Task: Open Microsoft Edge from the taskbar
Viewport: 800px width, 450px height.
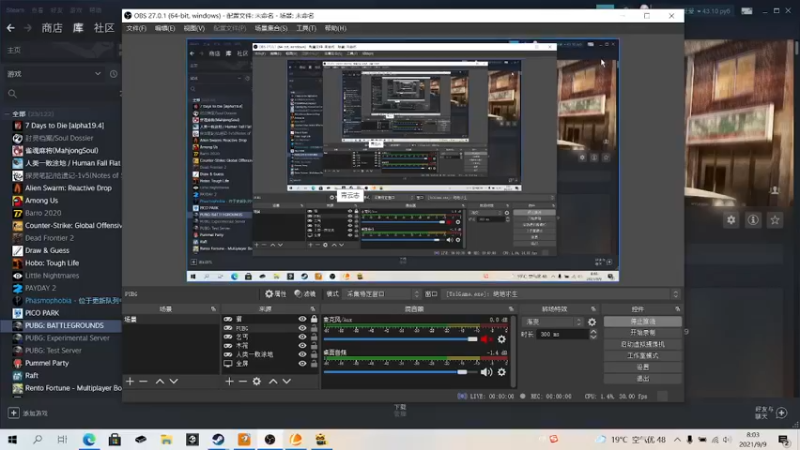Action: (x=89, y=439)
